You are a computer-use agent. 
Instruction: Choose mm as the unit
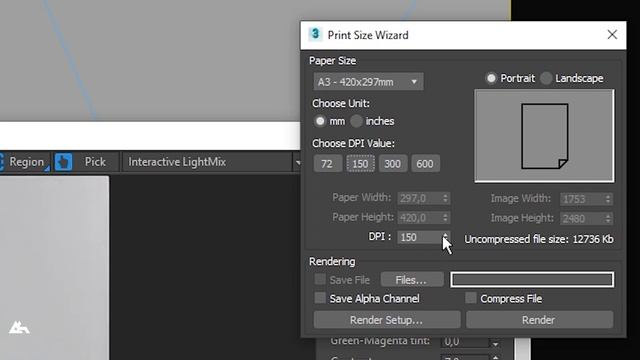tap(320, 121)
